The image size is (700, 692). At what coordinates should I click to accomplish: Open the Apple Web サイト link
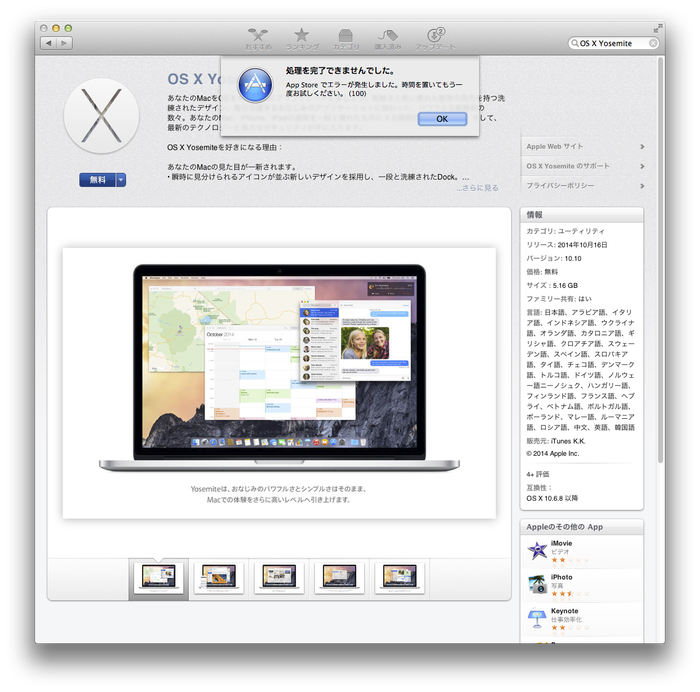[554, 146]
